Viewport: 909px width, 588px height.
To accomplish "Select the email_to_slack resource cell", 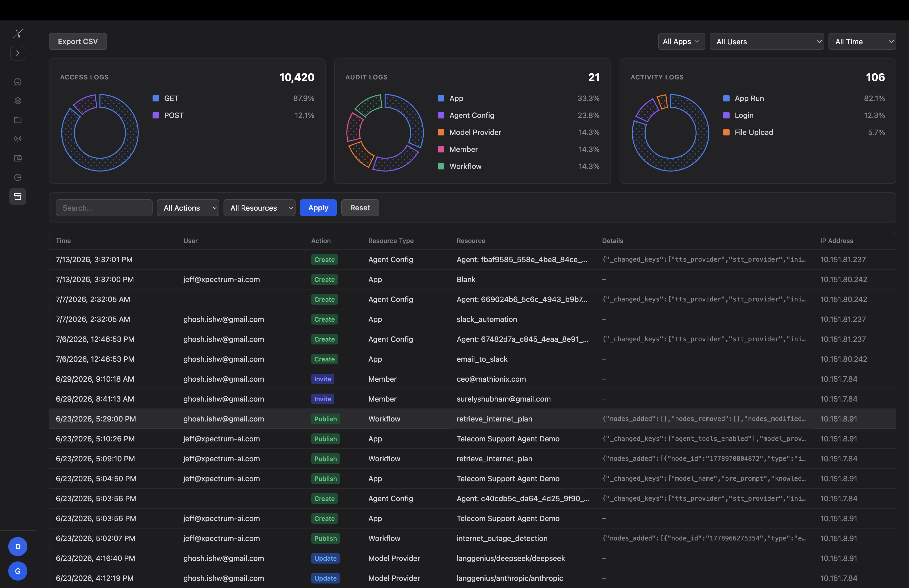I will pyautogui.click(x=482, y=359).
